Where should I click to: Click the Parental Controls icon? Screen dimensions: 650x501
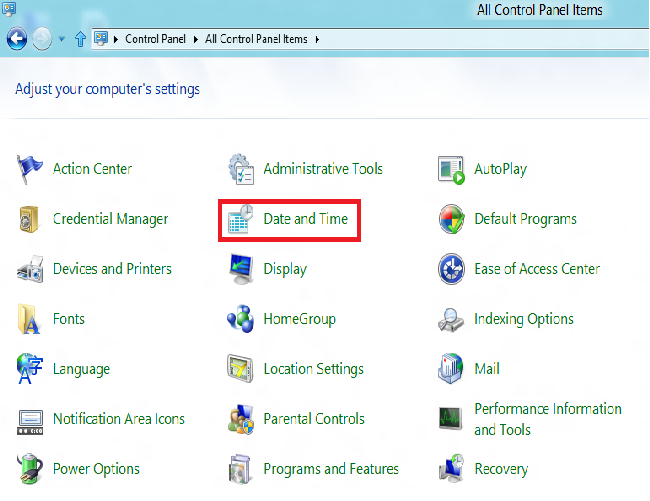(x=241, y=419)
